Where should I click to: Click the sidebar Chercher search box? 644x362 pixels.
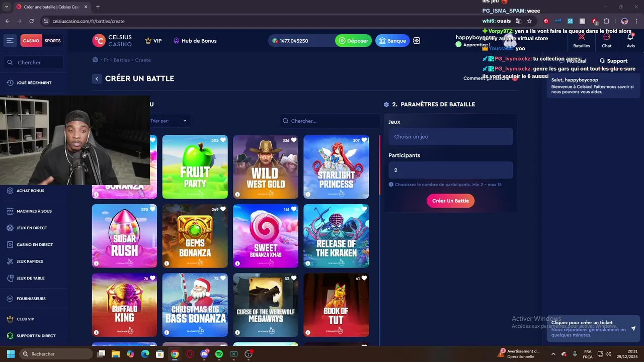pyautogui.click(x=34, y=62)
